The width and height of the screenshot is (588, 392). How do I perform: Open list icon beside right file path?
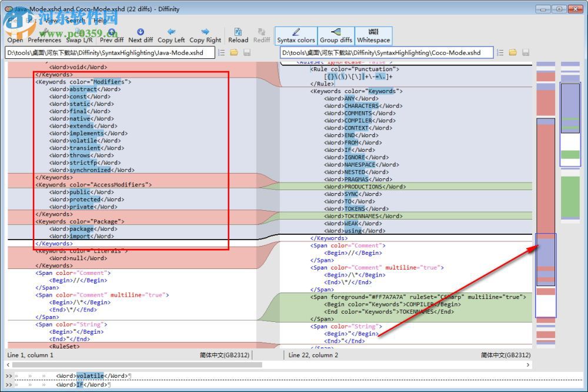click(x=500, y=52)
